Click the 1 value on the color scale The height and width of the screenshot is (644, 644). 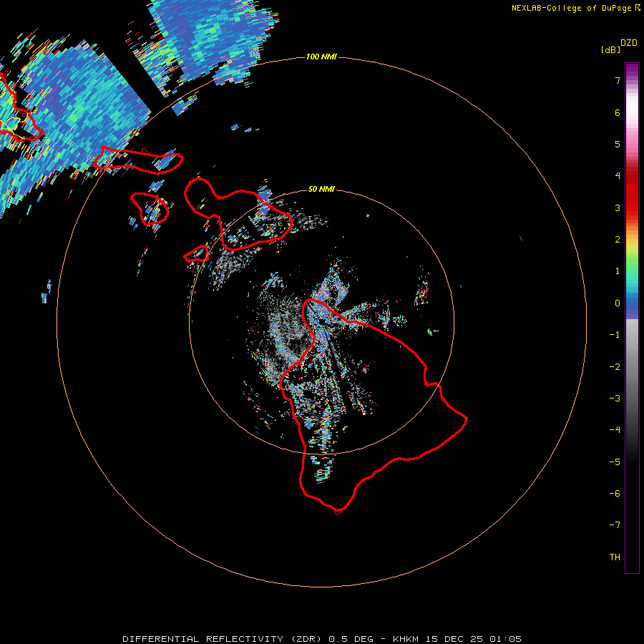(x=618, y=271)
